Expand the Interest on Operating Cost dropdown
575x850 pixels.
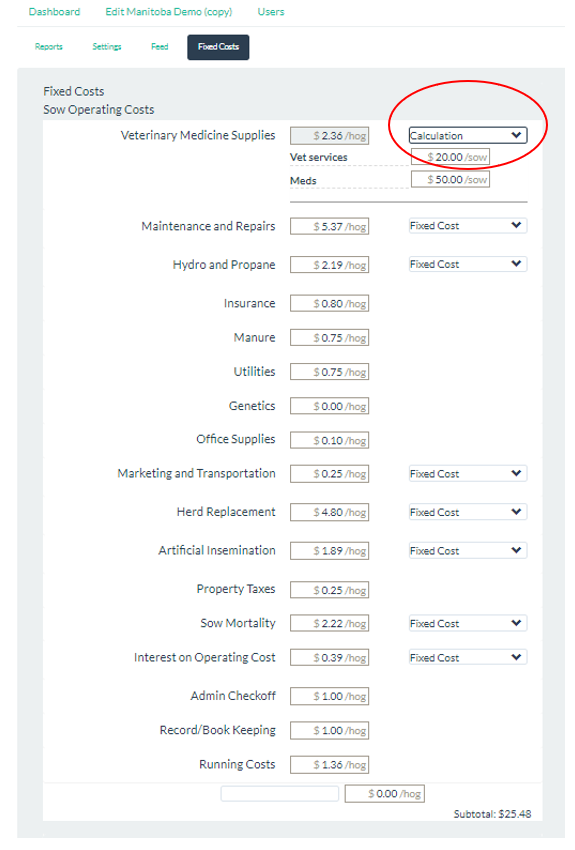click(x=468, y=658)
